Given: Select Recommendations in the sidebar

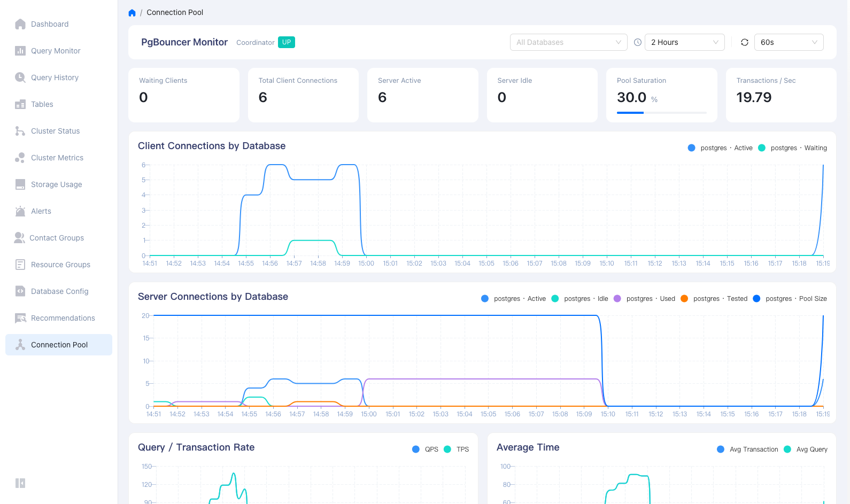Looking at the screenshot, I should click(x=59, y=318).
